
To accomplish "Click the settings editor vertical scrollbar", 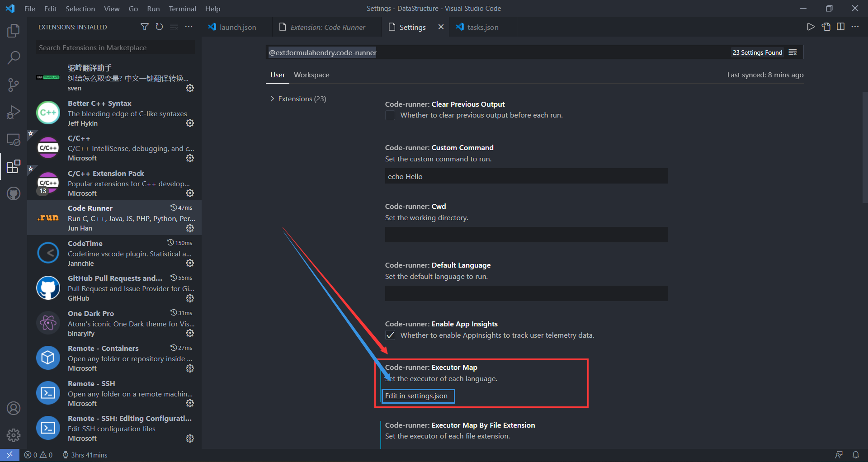I will tap(865, 147).
